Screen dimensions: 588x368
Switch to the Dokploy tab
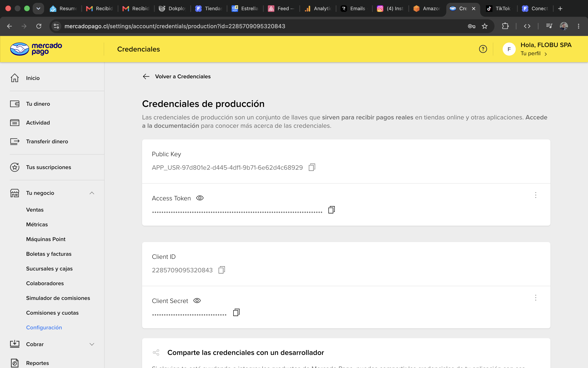coord(172,9)
